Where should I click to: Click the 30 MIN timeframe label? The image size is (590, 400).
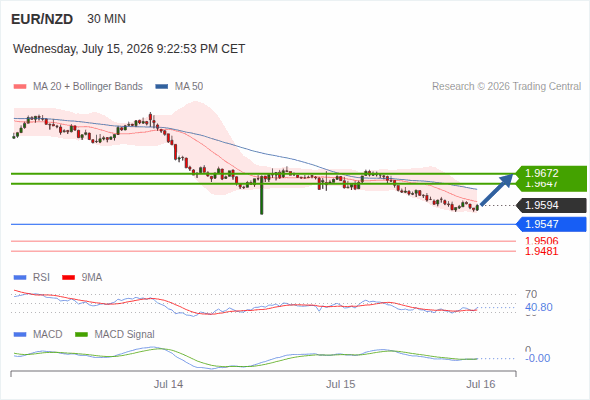pos(106,19)
